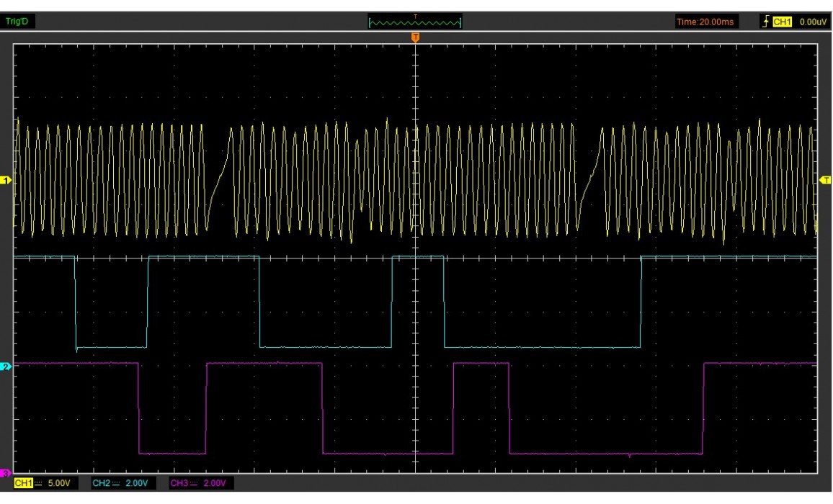This screenshot has height=504, width=833.
Task: Open the CH3 2.00V vertical scale value
Action: pos(215,483)
